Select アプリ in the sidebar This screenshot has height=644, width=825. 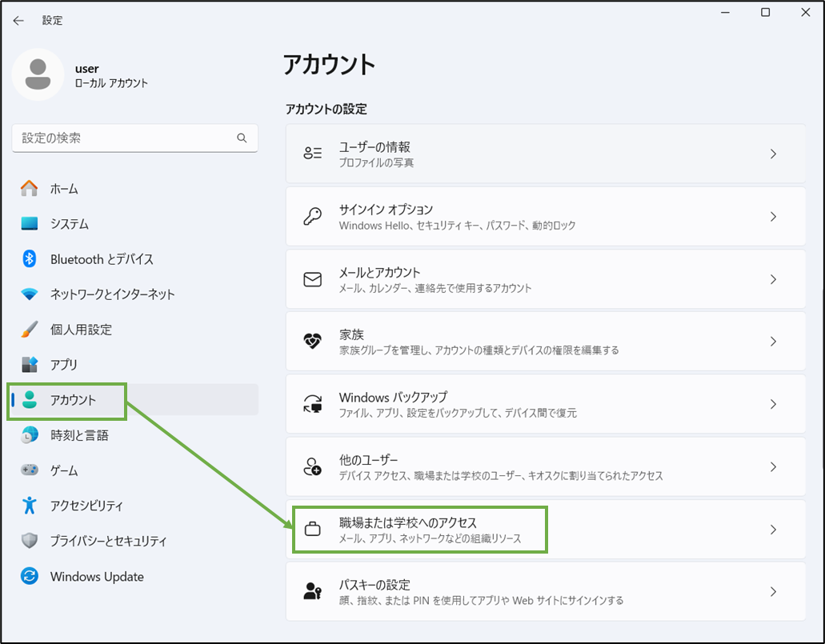point(134,364)
